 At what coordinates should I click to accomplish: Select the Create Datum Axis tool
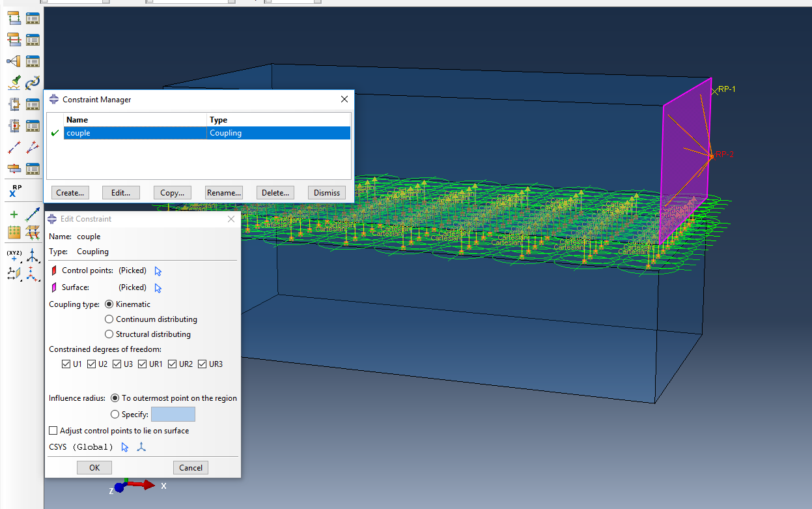[x=33, y=255]
